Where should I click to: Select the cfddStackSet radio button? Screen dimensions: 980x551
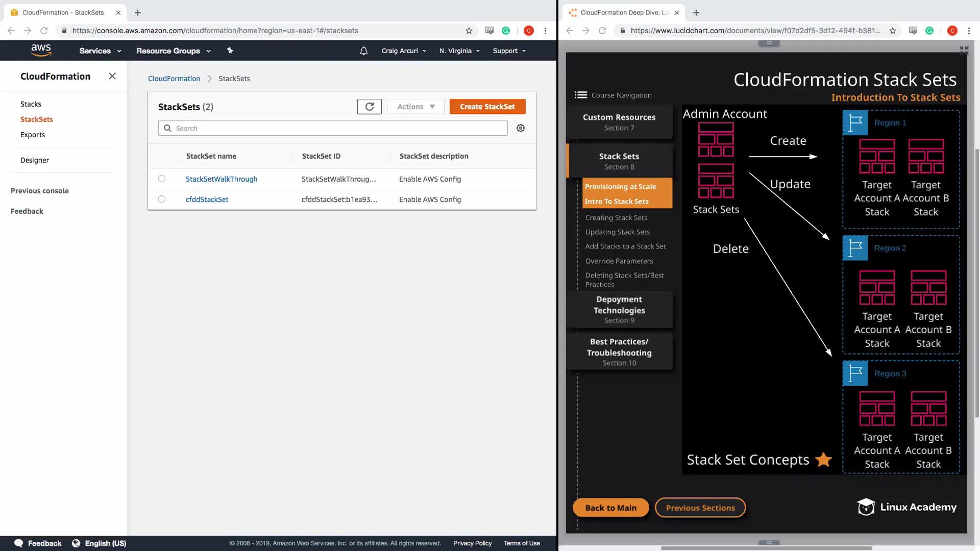click(x=162, y=199)
